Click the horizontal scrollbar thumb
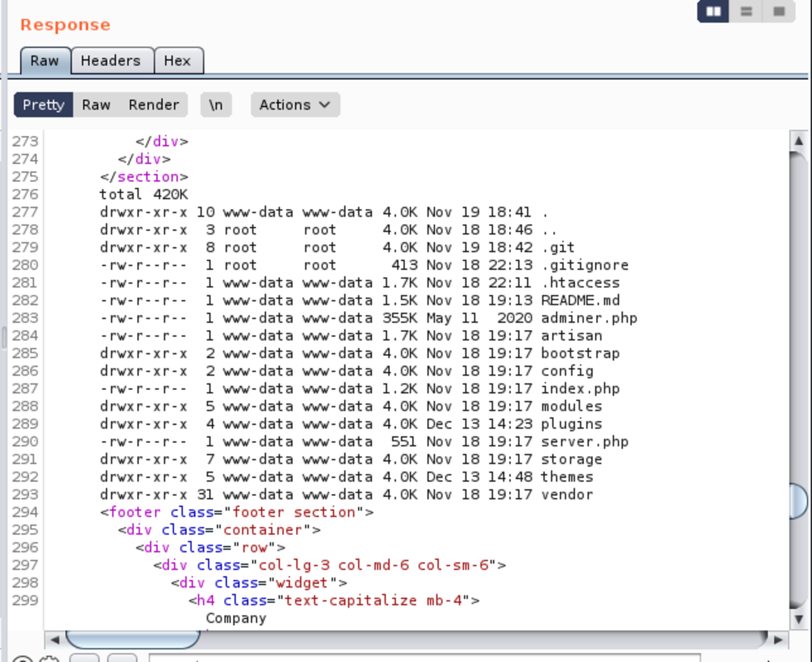Viewport: 812px width, 662px height. click(133, 639)
